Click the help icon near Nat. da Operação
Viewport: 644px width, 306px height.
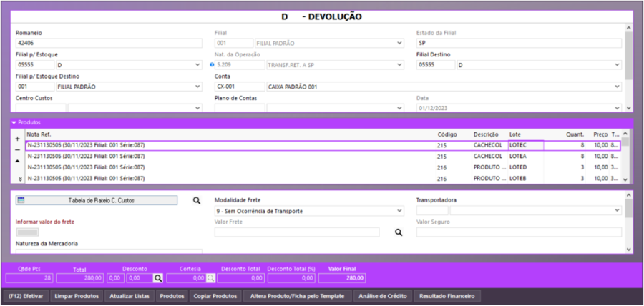click(x=212, y=65)
